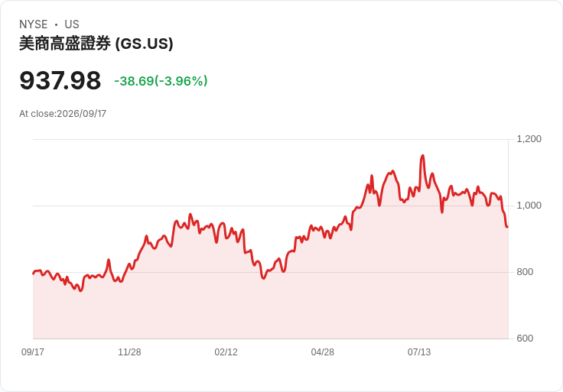This screenshot has height=392, width=563.
Task: Click the starting point of the price line
Action: coord(34,274)
